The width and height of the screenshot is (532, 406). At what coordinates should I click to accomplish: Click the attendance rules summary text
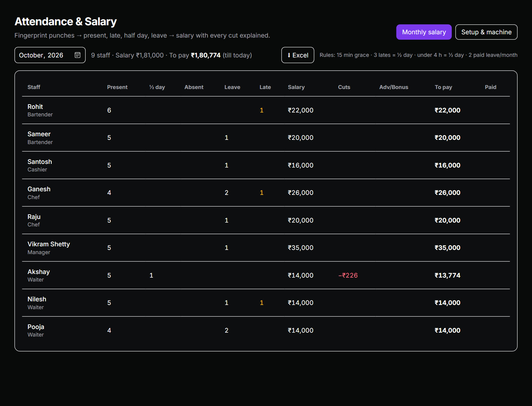click(418, 55)
